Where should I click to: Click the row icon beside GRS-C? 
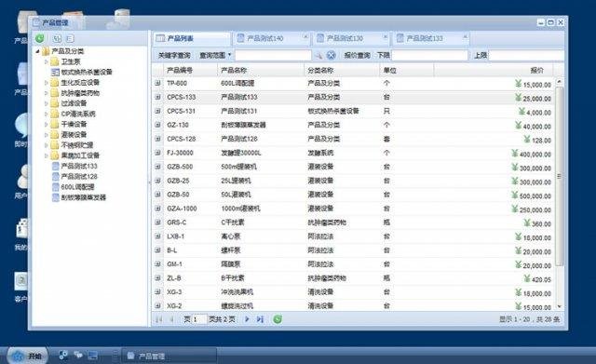157,222
